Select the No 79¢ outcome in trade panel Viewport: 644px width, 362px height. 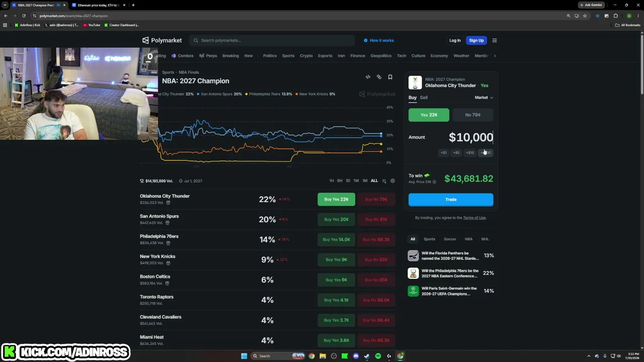click(x=473, y=115)
